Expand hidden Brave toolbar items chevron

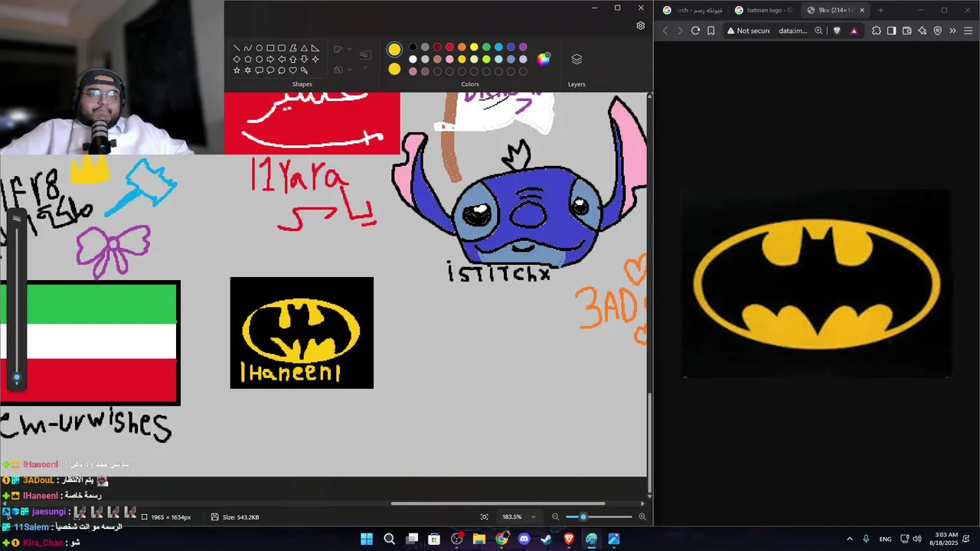(x=952, y=31)
